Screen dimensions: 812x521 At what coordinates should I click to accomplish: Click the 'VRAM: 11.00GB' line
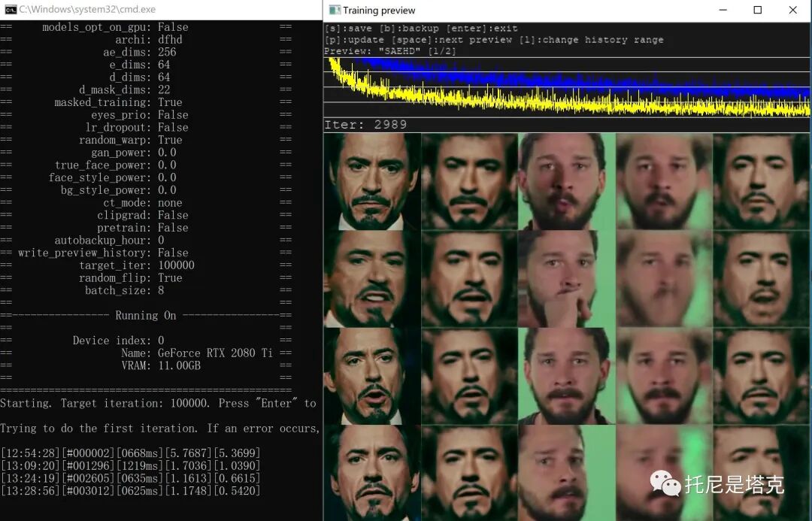pyautogui.click(x=161, y=365)
